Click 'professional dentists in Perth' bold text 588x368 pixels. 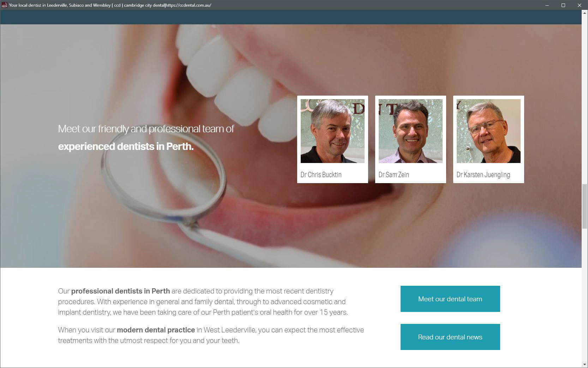pyautogui.click(x=120, y=291)
